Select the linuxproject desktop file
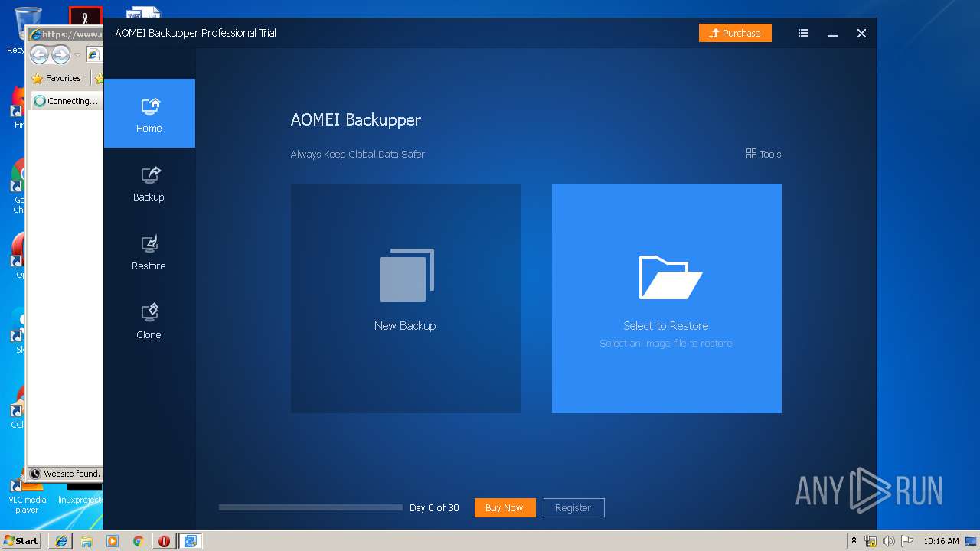The width and height of the screenshot is (980, 551). pyautogui.click(x=80, y=496)
